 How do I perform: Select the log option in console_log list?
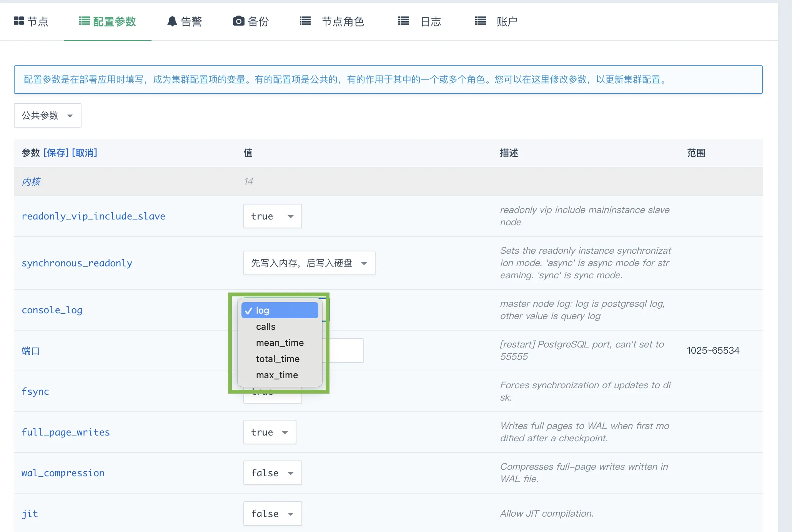coord(280,310)
